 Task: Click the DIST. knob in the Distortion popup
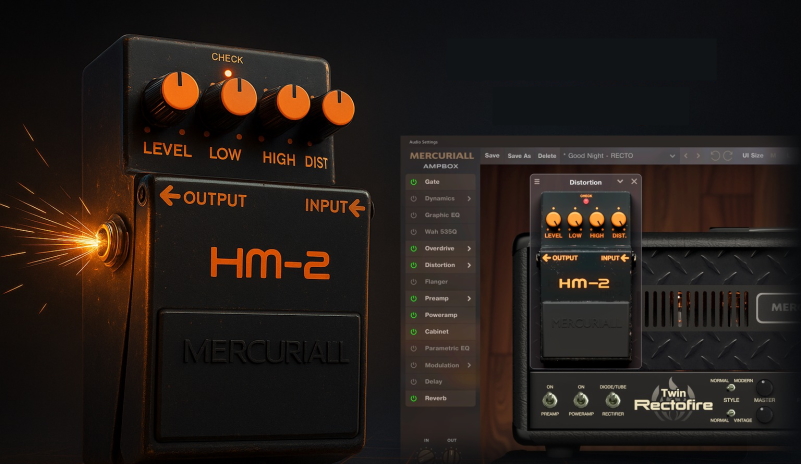pyautogui.click(x=619, y=220)
